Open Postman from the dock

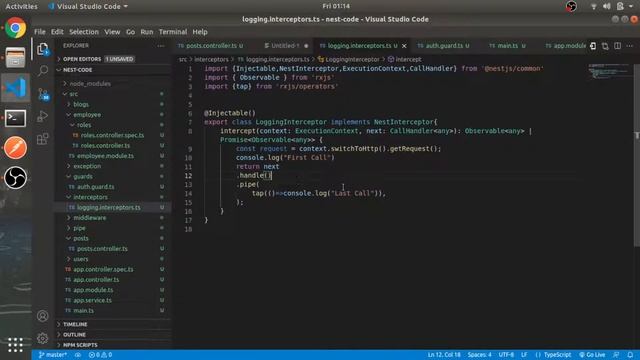coord(16,148)
